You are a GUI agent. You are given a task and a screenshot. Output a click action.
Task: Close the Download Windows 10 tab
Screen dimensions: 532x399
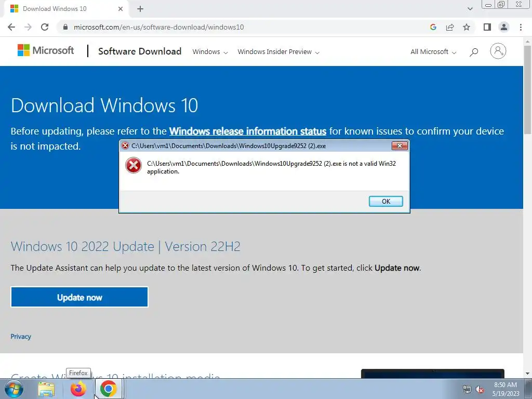121,9
